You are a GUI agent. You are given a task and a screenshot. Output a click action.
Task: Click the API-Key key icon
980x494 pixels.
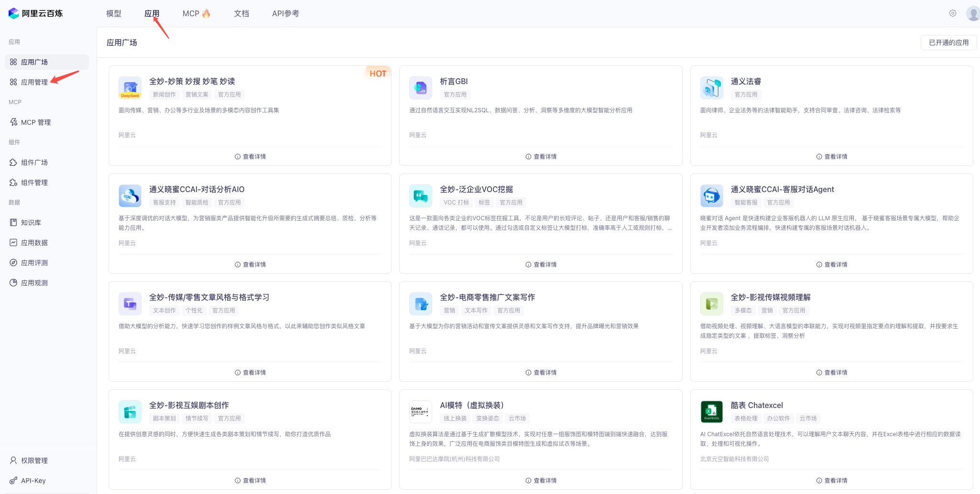[13, 481]
